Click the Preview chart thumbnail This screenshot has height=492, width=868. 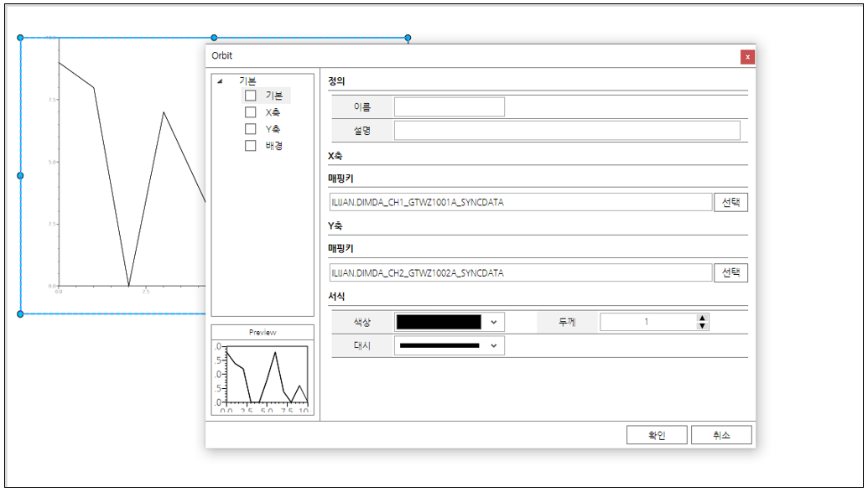click(262, 377)
